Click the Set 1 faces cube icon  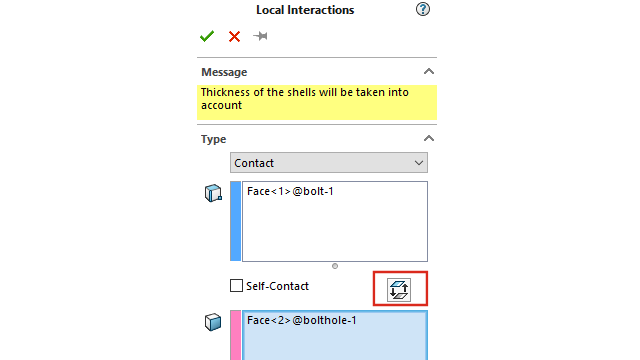(x=213, y=193)
